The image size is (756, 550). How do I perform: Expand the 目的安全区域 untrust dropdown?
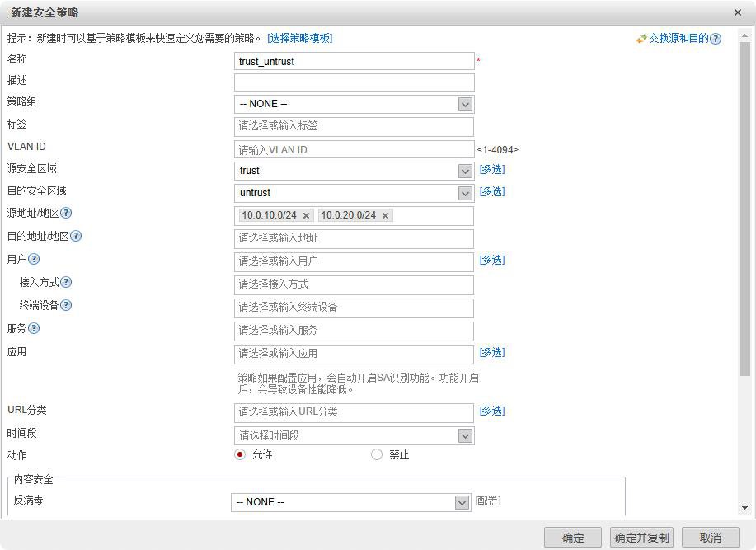point(465,193)
